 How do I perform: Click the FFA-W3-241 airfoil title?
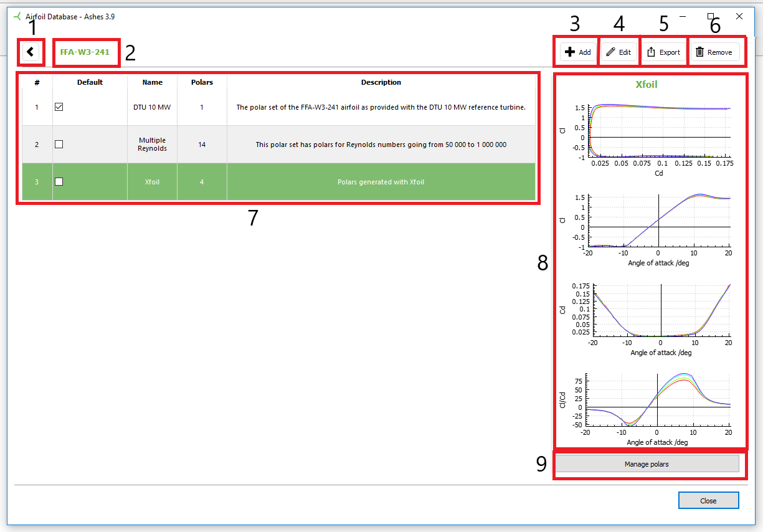85,52
